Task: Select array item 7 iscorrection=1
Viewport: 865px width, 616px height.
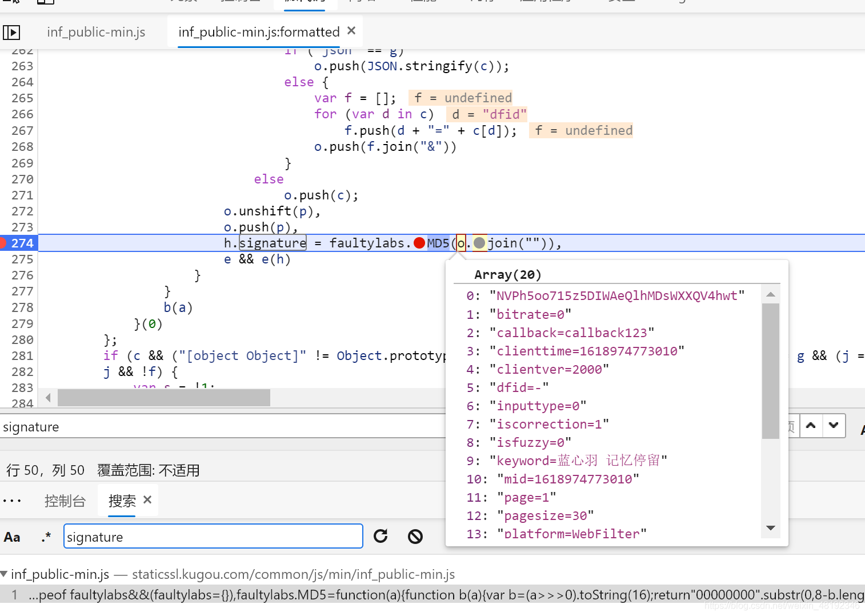Action: click(x=549, y=424)
